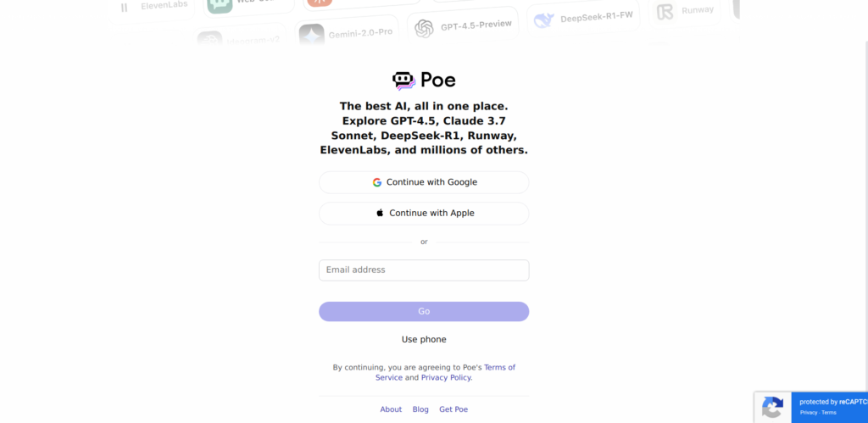This screenshot has width=868, height=423.
Task: Switch to Use phone login
Action: point(424,339)
